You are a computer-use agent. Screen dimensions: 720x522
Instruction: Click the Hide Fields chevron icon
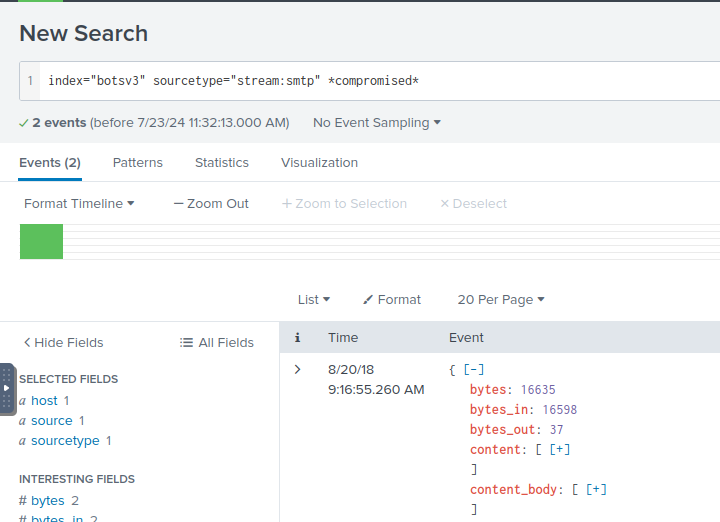point(27,343)
